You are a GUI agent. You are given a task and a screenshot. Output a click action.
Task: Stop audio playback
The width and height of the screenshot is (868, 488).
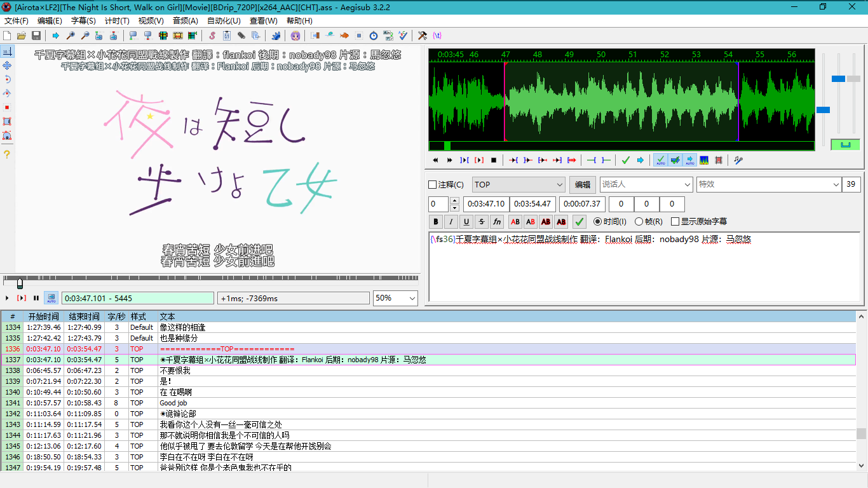tap(494, 160)
